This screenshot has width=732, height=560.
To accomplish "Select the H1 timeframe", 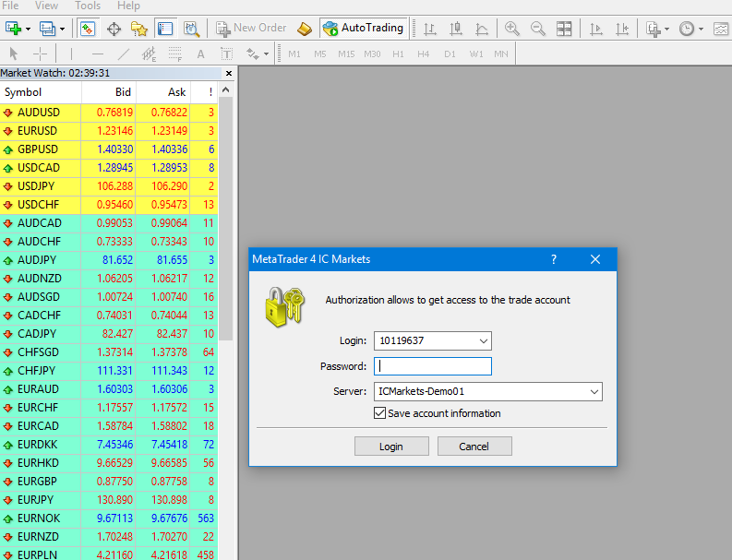I will pos(398,54).
